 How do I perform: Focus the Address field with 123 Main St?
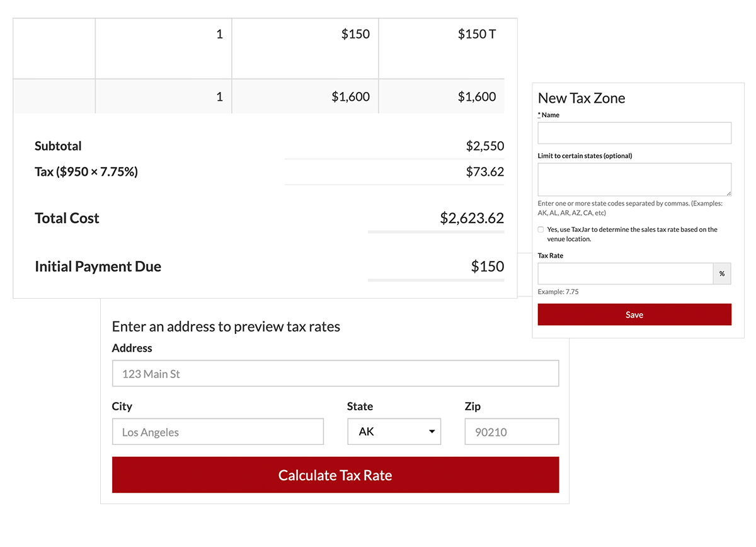(335, 374)
